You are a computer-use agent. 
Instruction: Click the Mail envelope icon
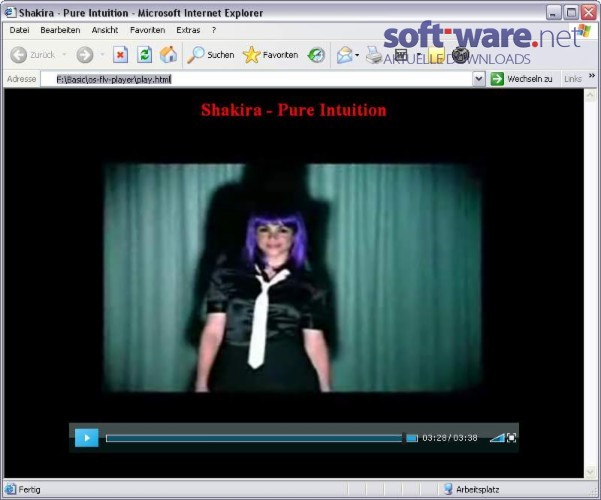coord(344,55)
